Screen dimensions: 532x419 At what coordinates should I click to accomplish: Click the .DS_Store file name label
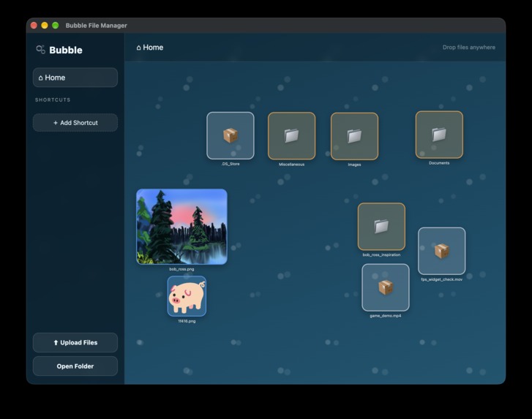click(231, 164)
